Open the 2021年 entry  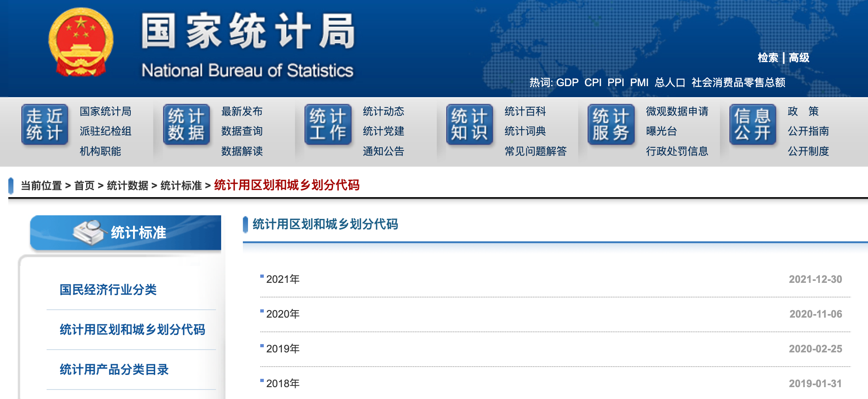pyautogui.click(x=283, y=279)
